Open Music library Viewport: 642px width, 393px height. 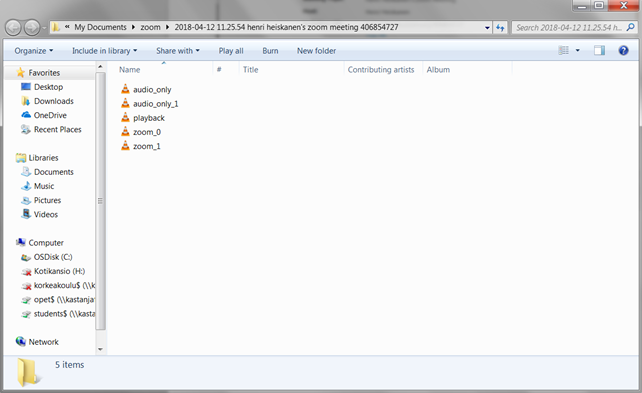[44, 186]
